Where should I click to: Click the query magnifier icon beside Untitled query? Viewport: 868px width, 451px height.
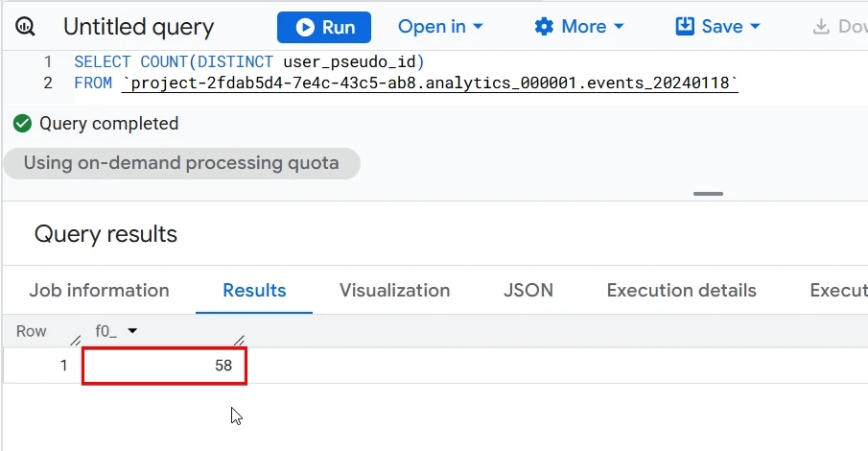coord(25,27)
